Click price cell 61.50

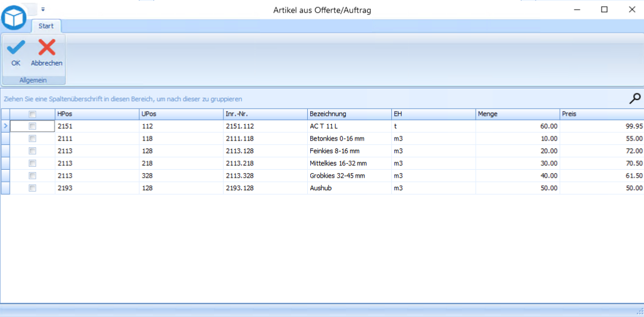[602, 176]
